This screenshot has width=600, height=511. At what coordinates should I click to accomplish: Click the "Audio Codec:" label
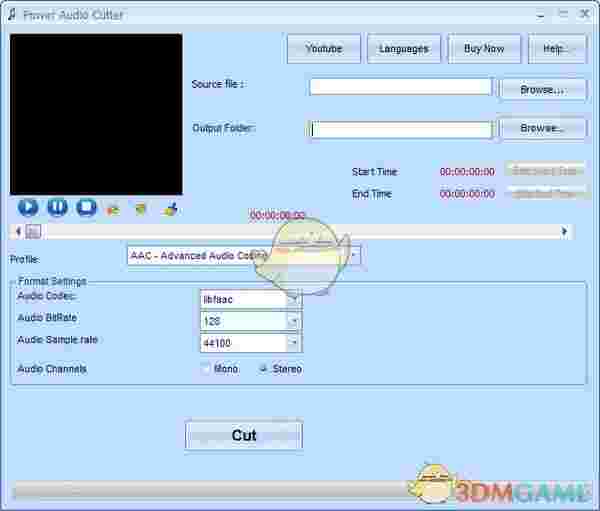(46, 295)
